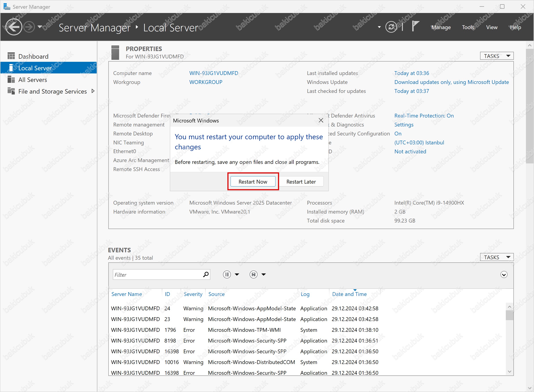This screenshot has width=534, height=392.
Task: Click the File and Storage Services icon
Action: click(11, 91)
